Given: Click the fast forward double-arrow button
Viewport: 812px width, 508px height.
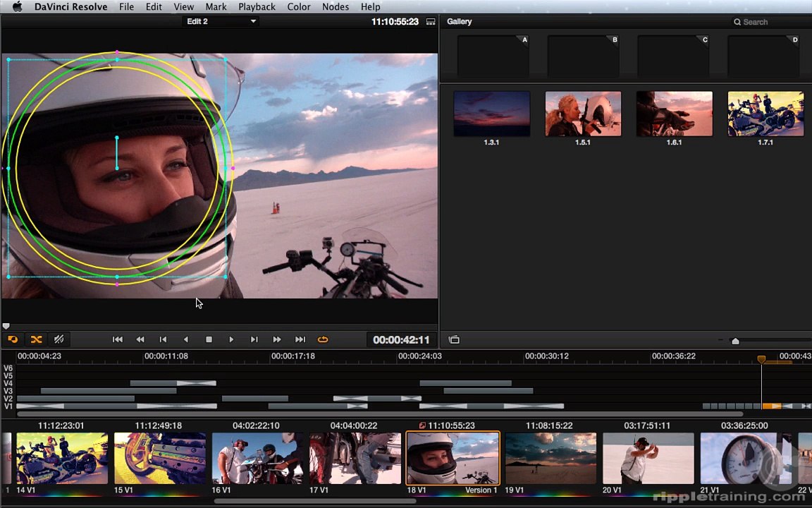Looking at the screenshot, I should (277, 339).
